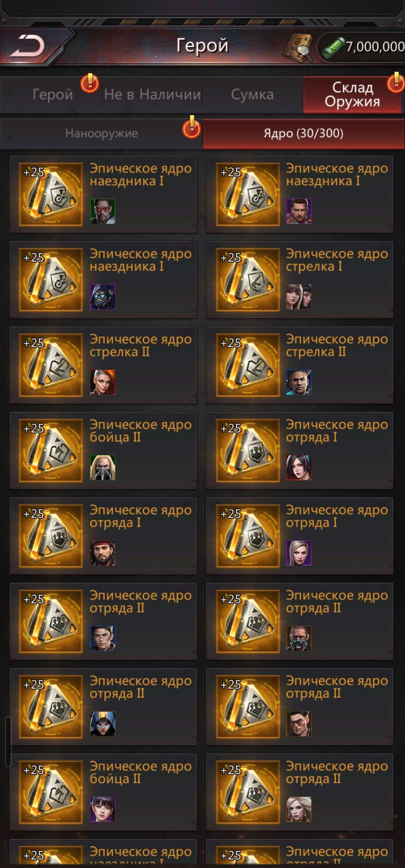This screenshot has height=868, width=405.
Task: Open the Не в Наличии tab
Action: tap(152, 94)
